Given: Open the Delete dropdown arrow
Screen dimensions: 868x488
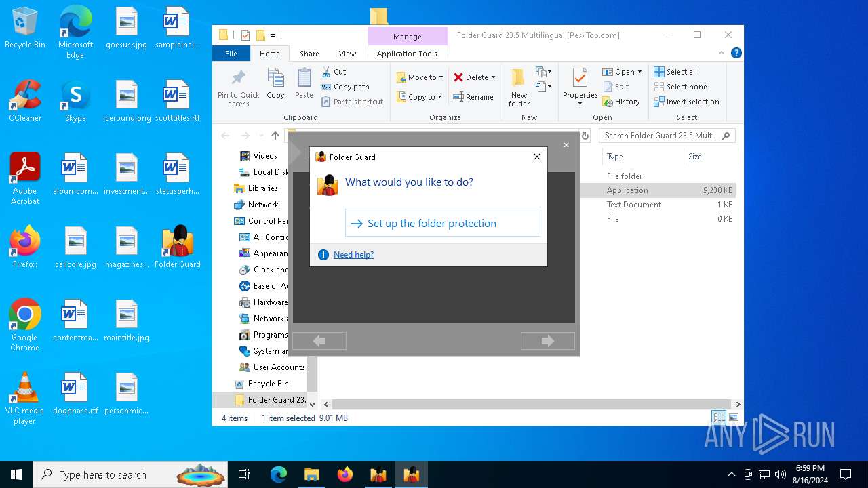Looking at the screenshot, I should coord(493,77).
